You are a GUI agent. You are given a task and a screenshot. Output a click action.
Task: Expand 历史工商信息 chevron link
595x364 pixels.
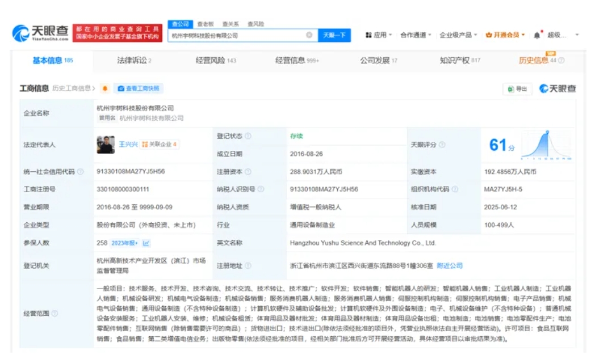pyautogui.click(x=74, y=88)
